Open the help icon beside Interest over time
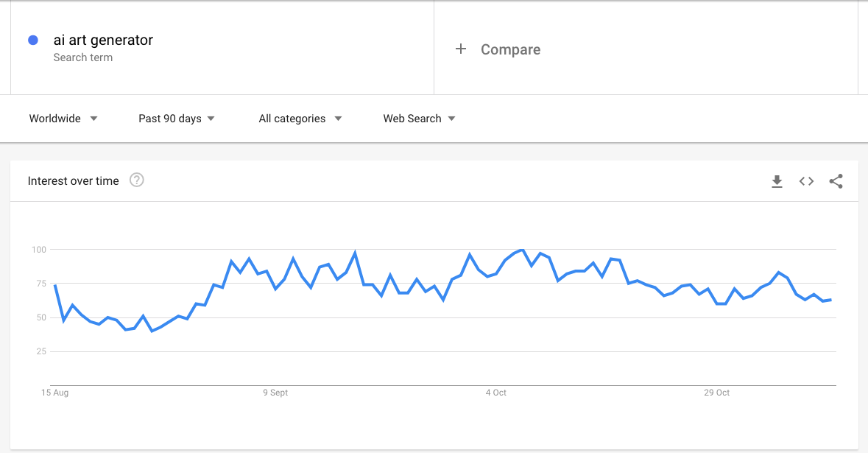 tap(136, 180)
